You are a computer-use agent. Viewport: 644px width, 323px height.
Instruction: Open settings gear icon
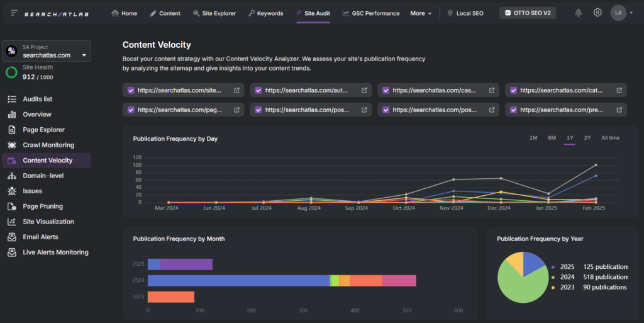[597, 13]
